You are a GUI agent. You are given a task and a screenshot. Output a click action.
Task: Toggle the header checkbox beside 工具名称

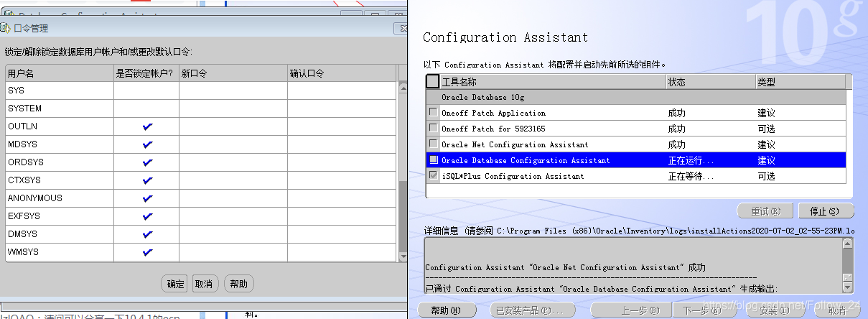click(432, 81)
